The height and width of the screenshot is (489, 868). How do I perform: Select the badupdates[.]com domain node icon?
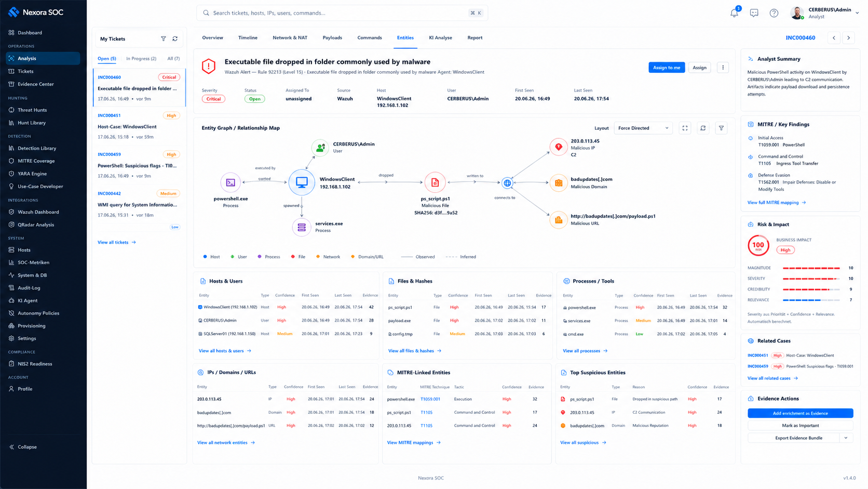click(559, 183)
